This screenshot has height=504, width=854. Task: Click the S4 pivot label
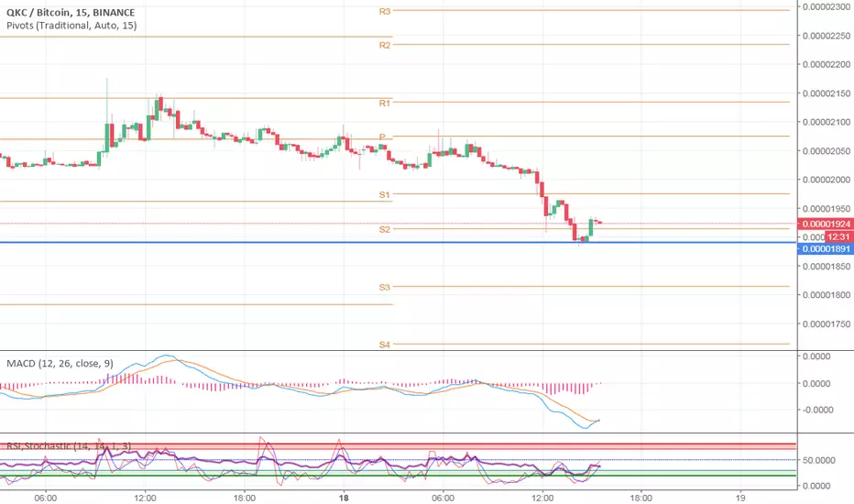385,345
